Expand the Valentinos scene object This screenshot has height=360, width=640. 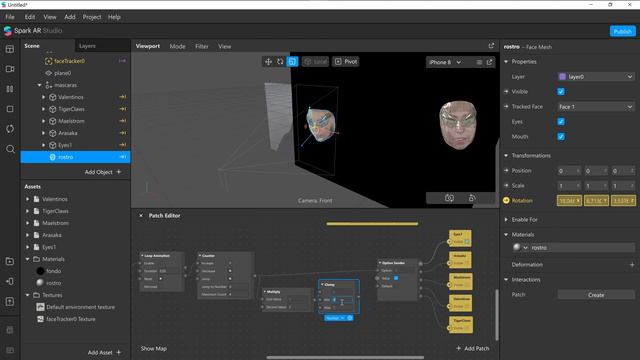coord(43,97)
